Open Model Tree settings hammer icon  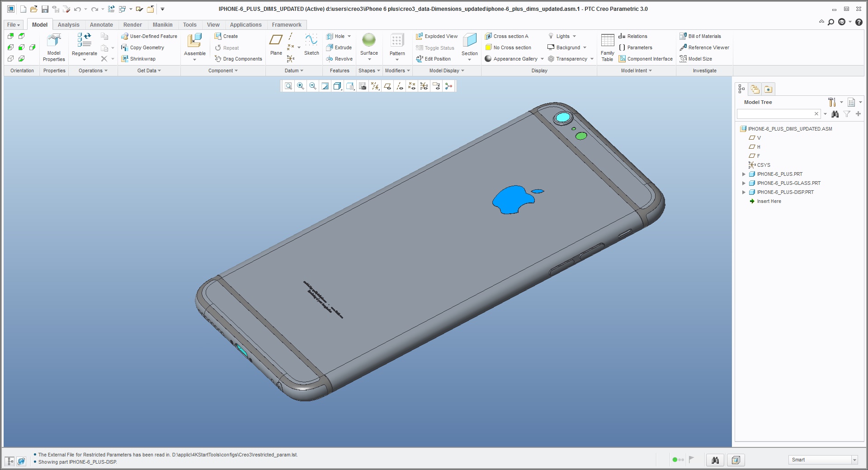pyautogui.click(x=832, y=102)
